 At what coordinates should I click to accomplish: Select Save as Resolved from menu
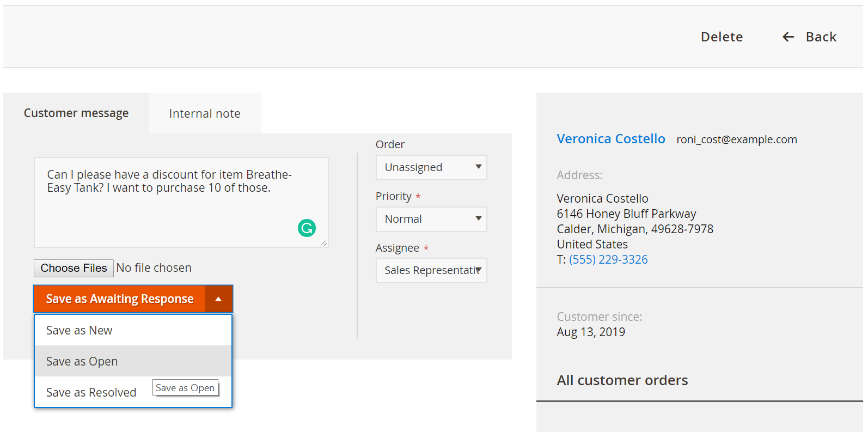pos(91,392)
